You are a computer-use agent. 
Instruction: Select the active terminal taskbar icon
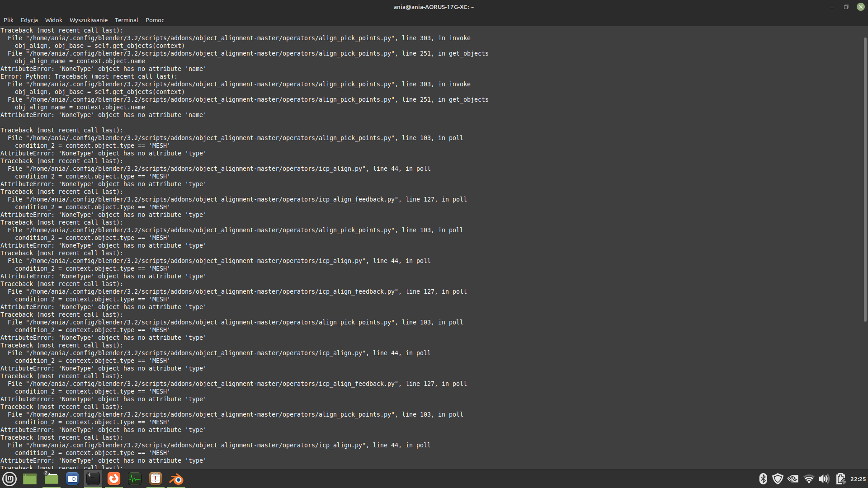(93, 479)
